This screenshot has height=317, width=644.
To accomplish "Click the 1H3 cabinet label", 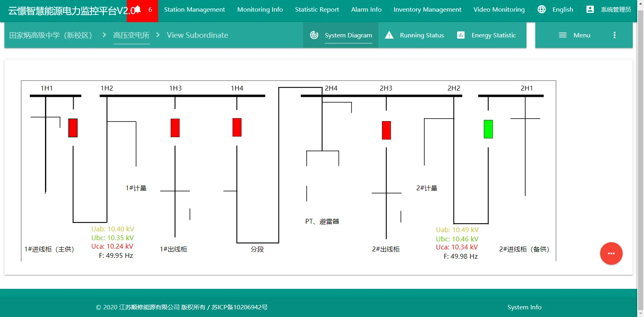I will click(175, 88).
